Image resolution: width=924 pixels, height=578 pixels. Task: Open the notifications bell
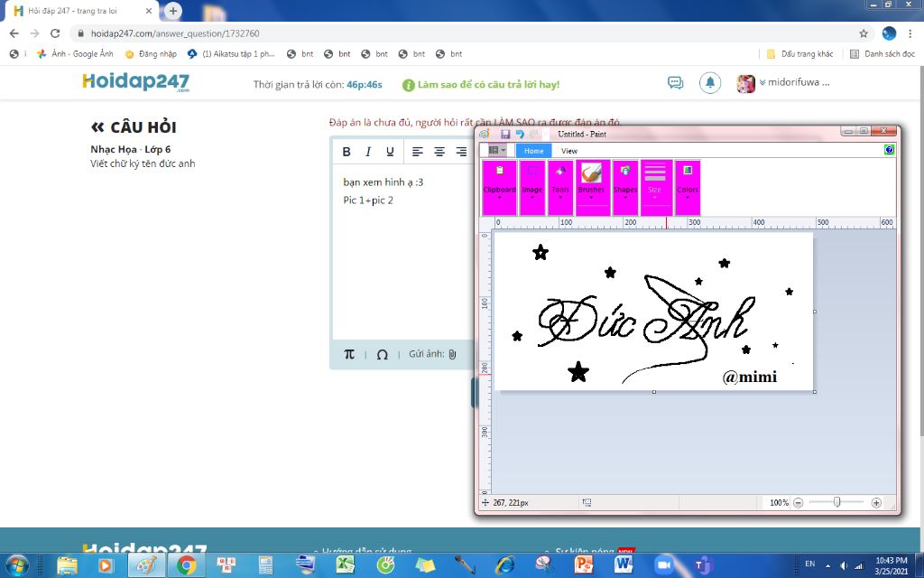click(710, 82)
